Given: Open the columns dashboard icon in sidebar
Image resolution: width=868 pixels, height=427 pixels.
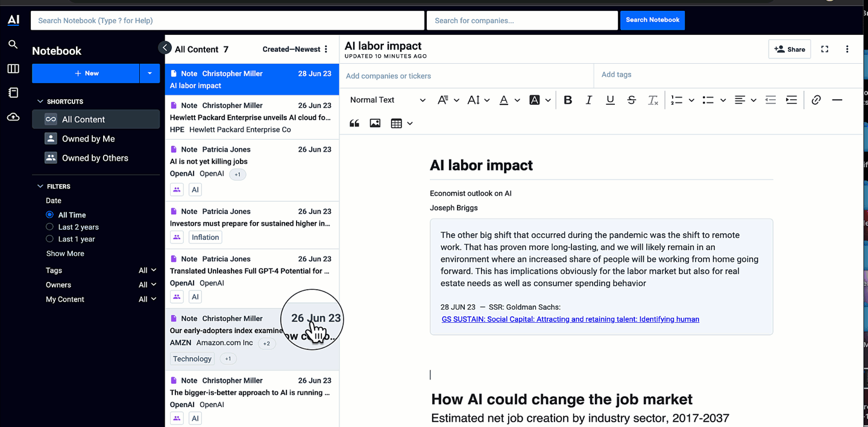Looking at the screenshot, I should pos(13,69).
